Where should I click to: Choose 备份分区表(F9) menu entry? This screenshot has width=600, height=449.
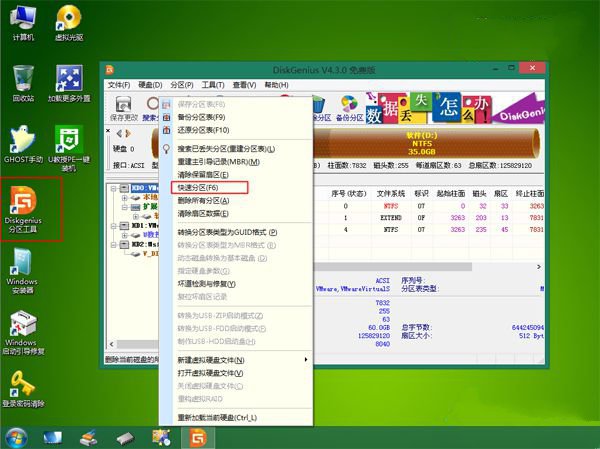[236, 117]
